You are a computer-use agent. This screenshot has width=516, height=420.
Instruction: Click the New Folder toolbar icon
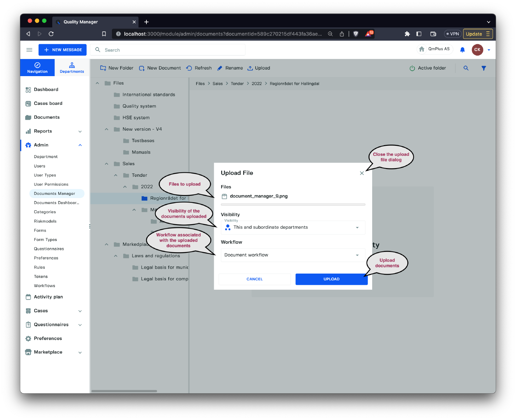103,68
